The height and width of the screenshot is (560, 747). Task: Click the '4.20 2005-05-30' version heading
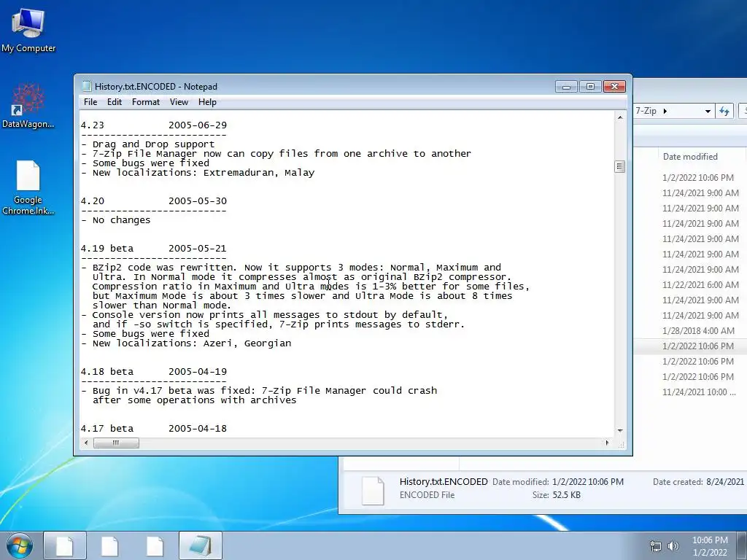click(153, 201)
